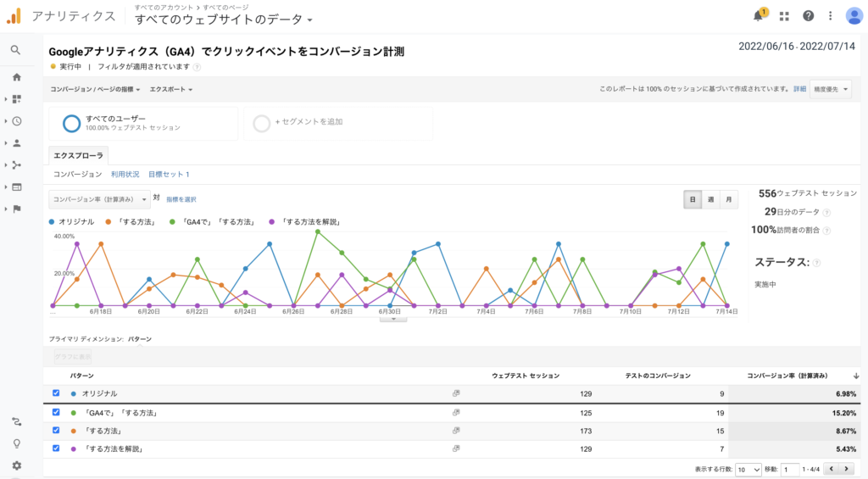Open コンバージョン率（計算済み）metric dropdown
Image resolution: width=868 pixels, height=479 pixels.
click(100, 199)
